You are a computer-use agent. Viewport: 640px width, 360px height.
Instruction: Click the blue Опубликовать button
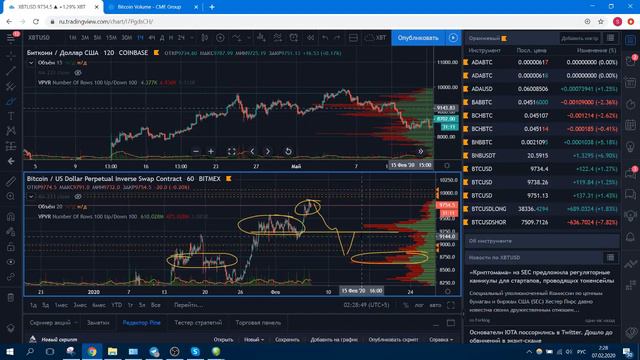(418, 38)
